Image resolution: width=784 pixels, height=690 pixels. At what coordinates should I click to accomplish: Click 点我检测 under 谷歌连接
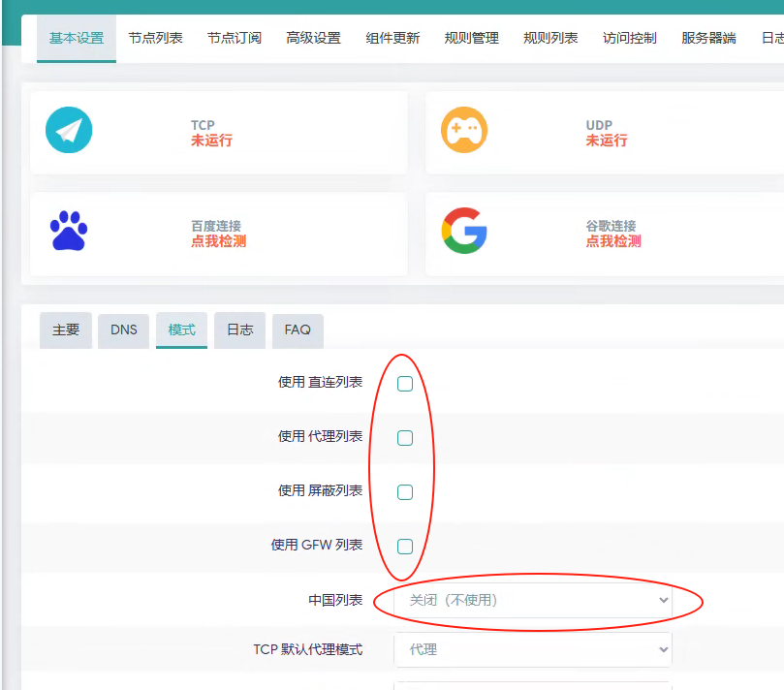click(x=612, y=241)
